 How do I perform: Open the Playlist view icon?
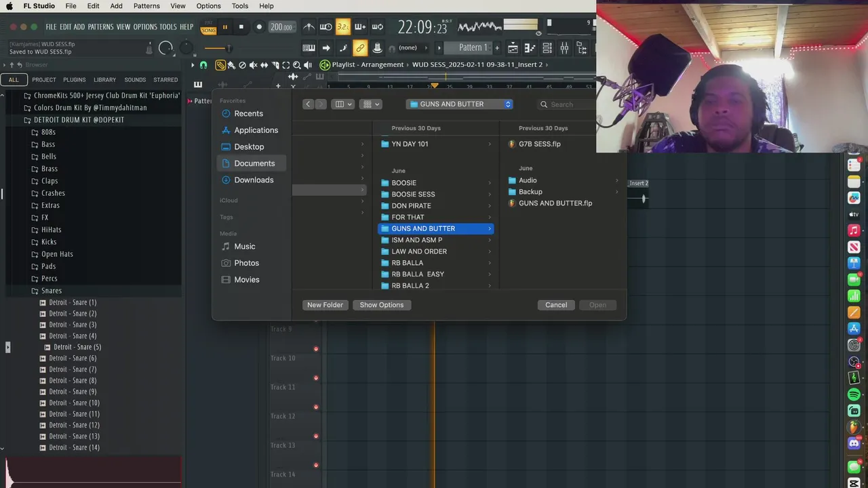click(513, 47)
